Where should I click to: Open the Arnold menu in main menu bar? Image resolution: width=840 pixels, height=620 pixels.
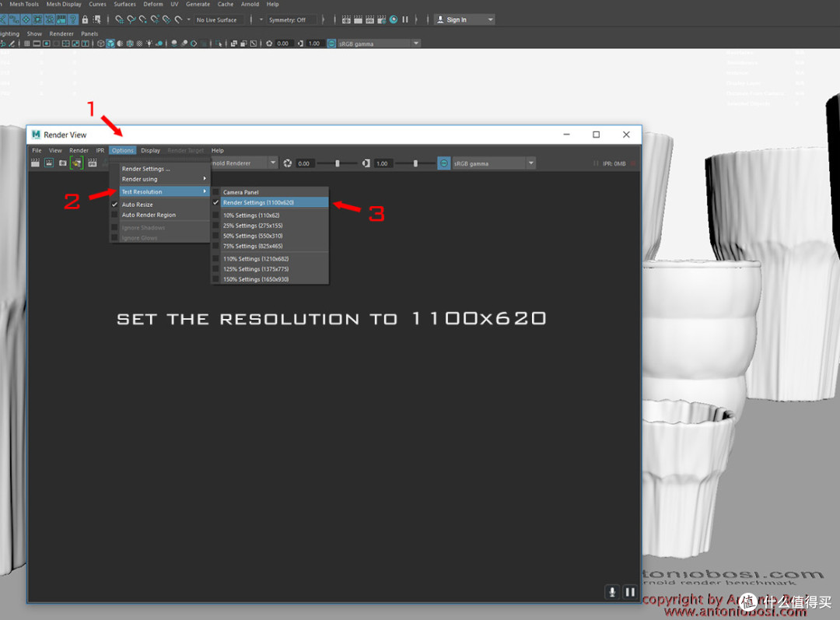tap(250, 5)
